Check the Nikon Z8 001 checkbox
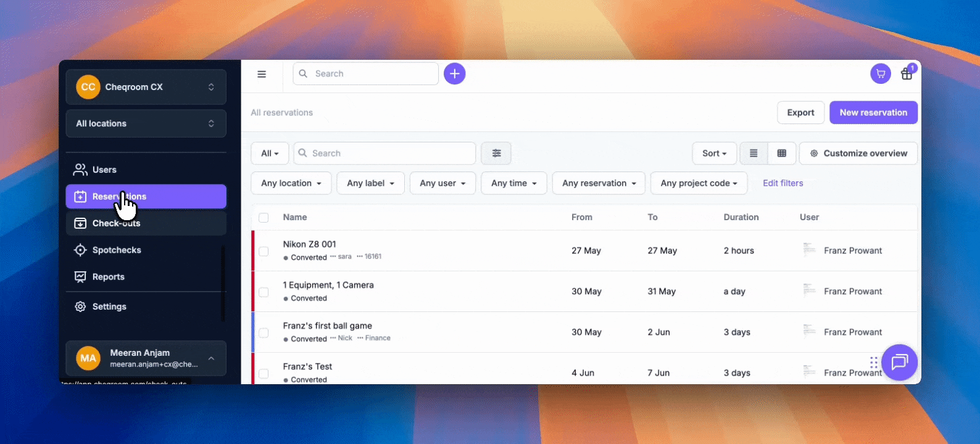This screenshot has height=444, width=980. tap(264, 251)
